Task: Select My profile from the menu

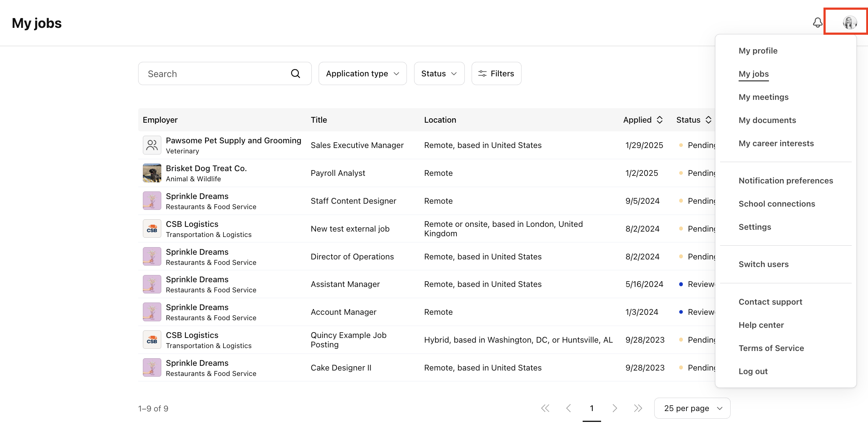Action: (758, 51)
